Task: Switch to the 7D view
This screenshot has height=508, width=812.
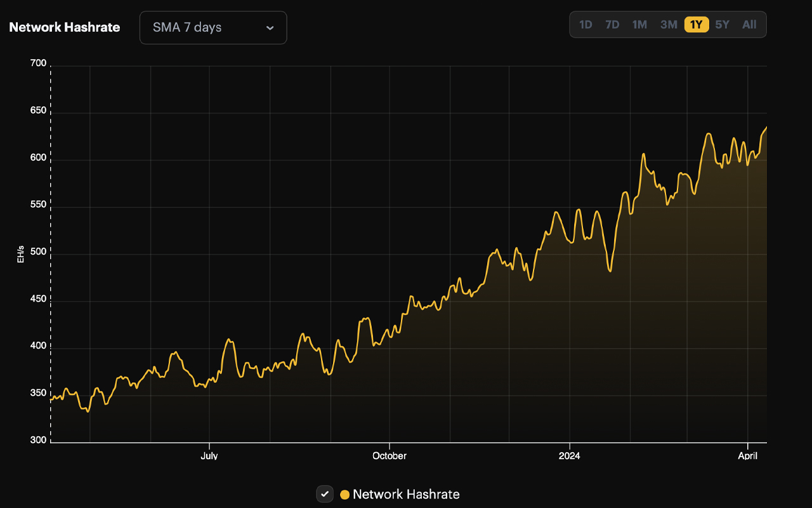Action: coord(612,24)
